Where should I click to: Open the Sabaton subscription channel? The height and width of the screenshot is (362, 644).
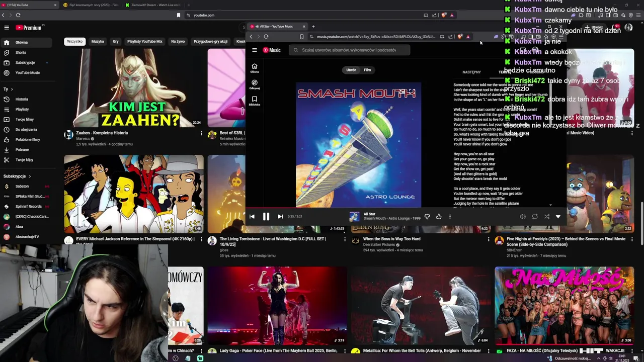pos(26,186)
